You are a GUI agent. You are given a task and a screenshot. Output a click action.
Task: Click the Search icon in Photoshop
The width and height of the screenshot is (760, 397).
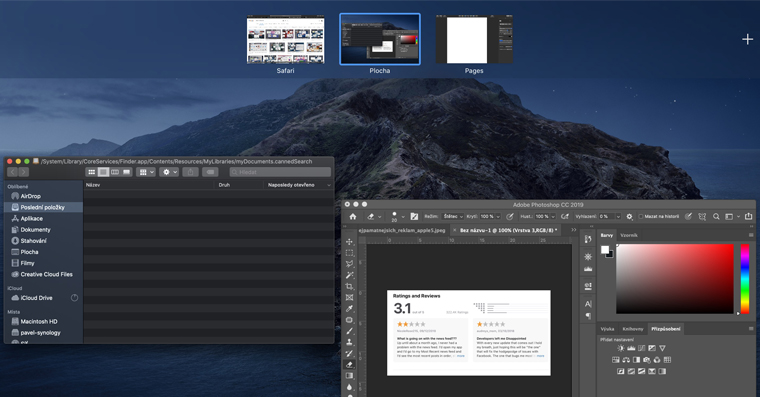pyautogui.click(x=716, y=216)
